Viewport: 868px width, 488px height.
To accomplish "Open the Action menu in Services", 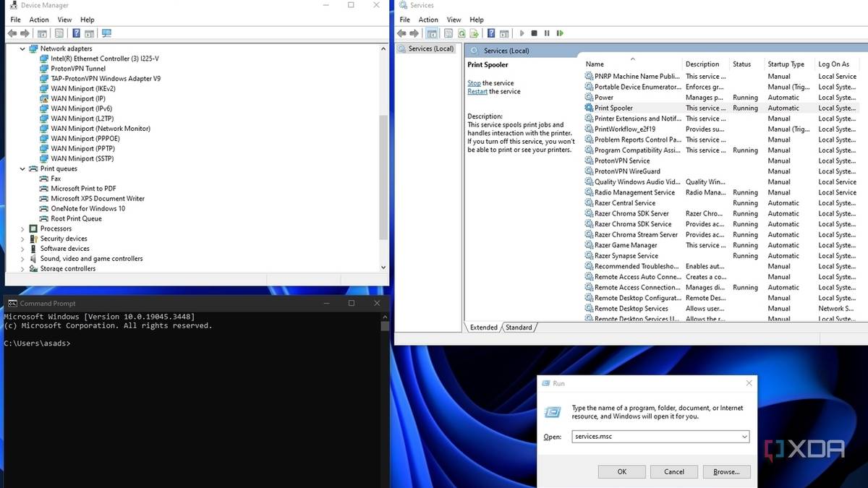I will tap(428, 20).
